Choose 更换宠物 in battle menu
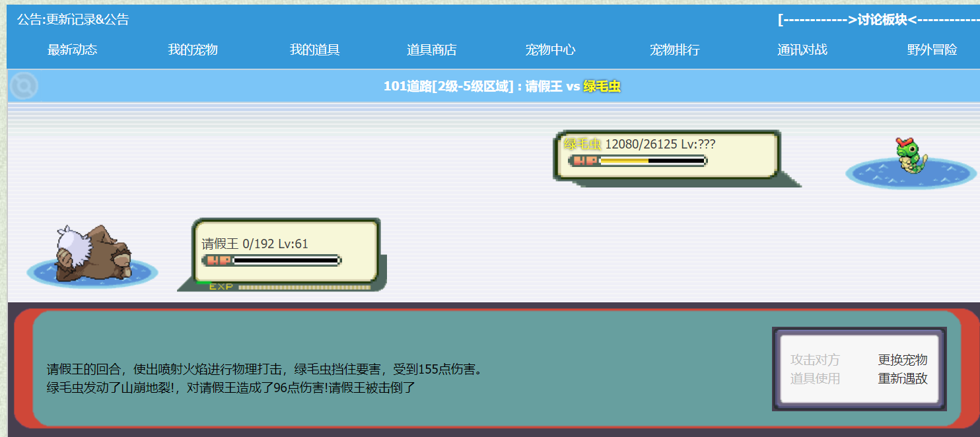Viewport: 980px width, 437px height. point(903,360)
